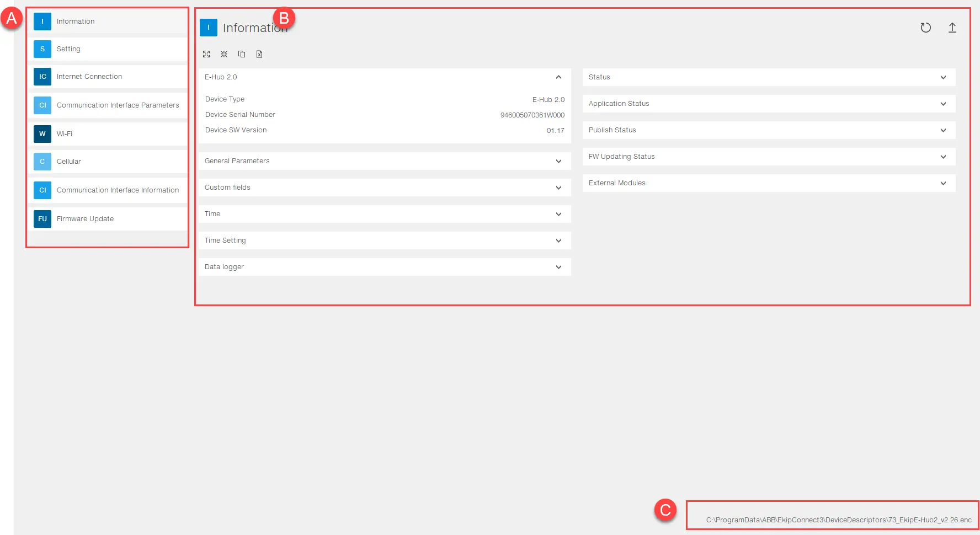
Task: Expand the Data logger section
Action: [x=558, y=267]
